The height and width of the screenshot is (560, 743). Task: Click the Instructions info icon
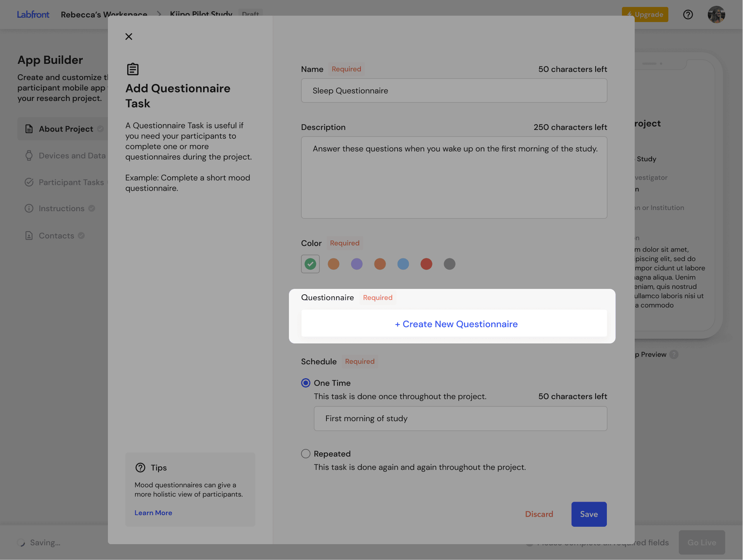pos(29,208)
